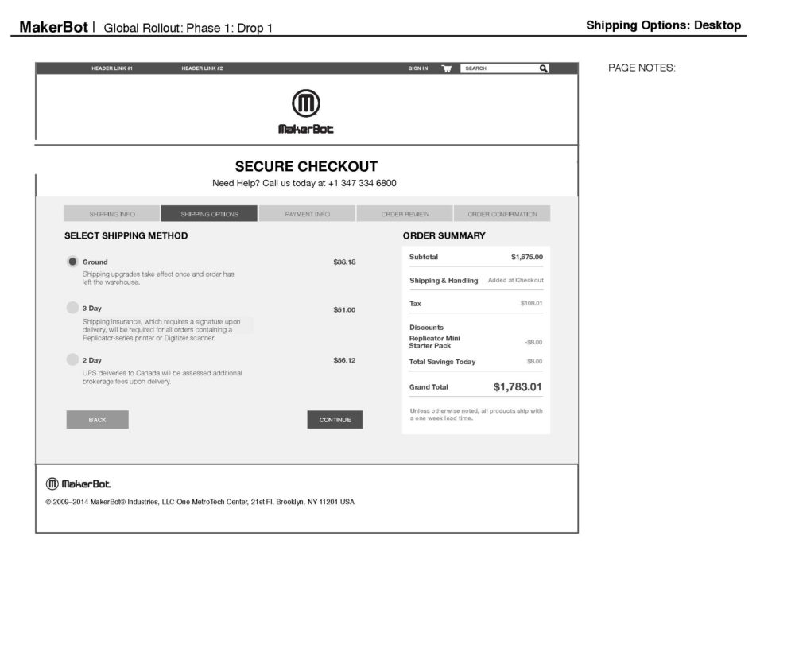This screenshot has height=672, width=795.
Task: Select the Ground shipping method radio button
Action: coord(72,261)
